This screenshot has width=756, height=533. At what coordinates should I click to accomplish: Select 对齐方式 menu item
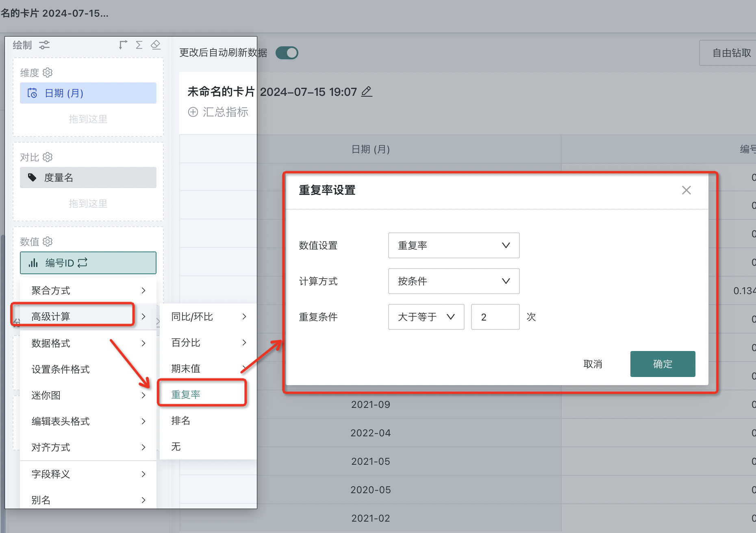[x=88, y=447]
